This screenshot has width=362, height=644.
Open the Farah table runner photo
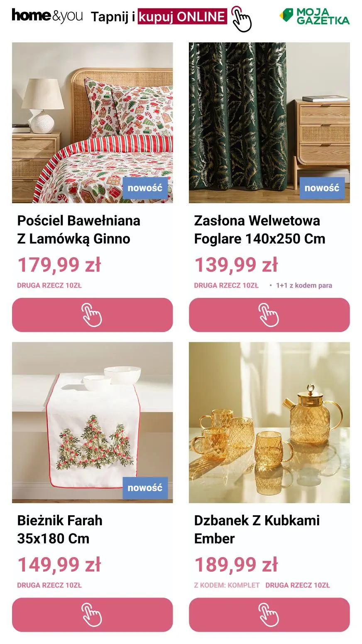92,423
